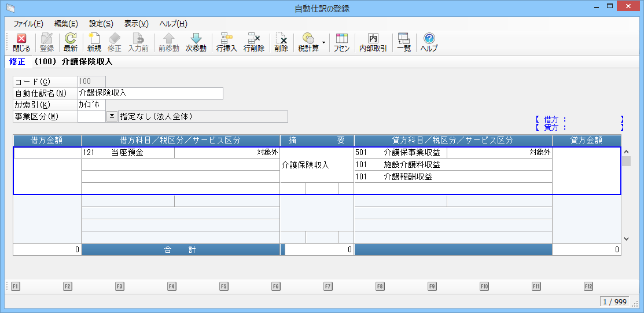Open 内部取引 internal transaction tool
644x313 pixels.
point(373,43)
